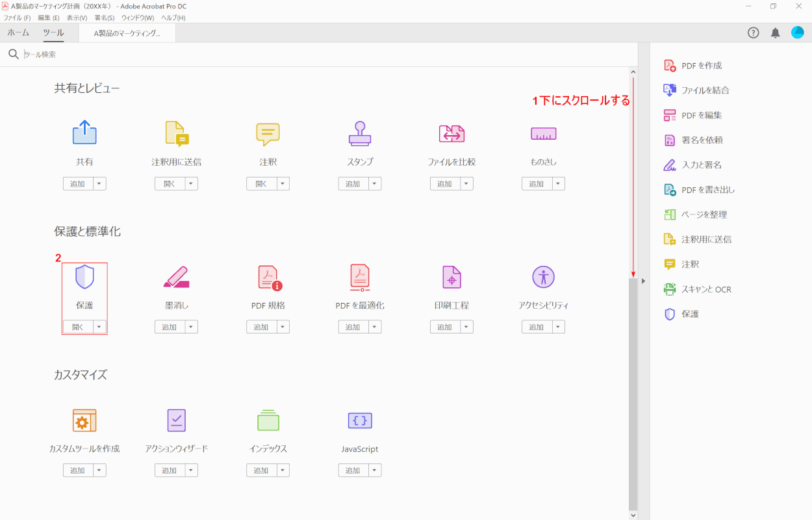The height and width of the screenshot is (520, 812).
Task: Open the 署名(S) menu
Action: pyautogui.click(x=105, y=18)
